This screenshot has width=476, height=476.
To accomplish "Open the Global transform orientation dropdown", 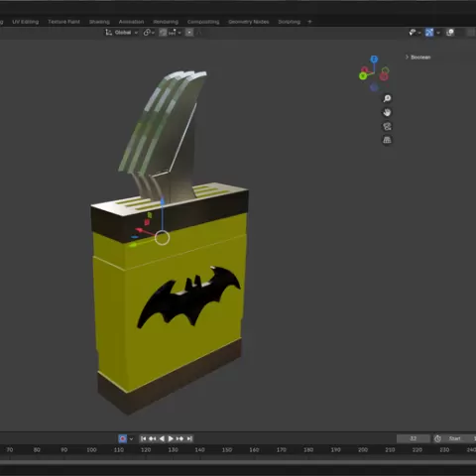I will point(121,33).
